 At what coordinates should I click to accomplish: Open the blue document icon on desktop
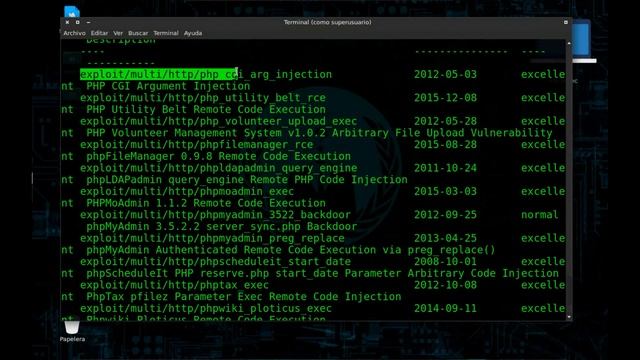[72, 11]
